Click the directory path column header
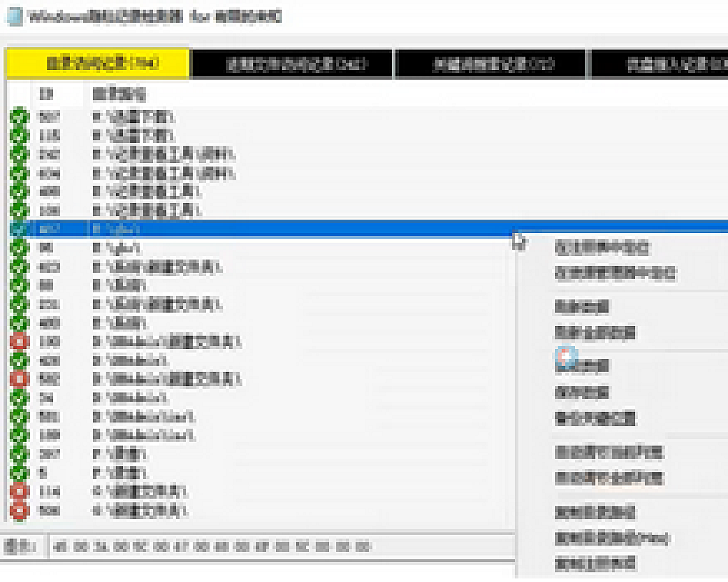Screen dimensions: 728x582 point(119,94)
